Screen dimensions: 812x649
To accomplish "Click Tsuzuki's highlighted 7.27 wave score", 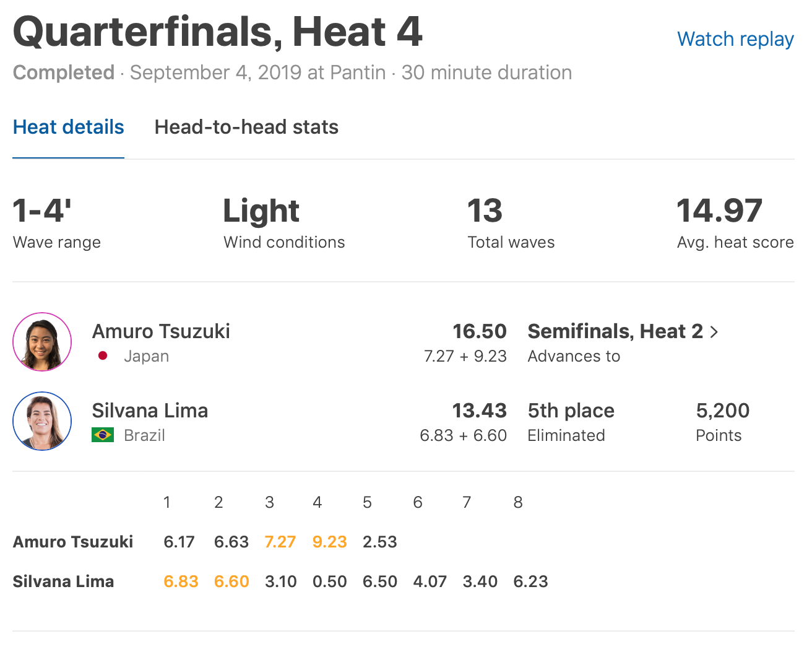I will pos(280,542).
